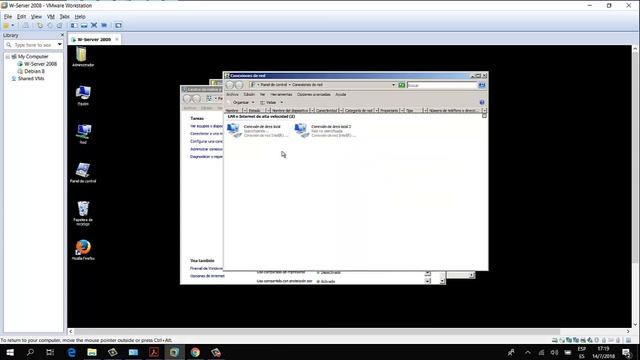
Task: Click the console view toolbar icon
Action: [118, 25]
